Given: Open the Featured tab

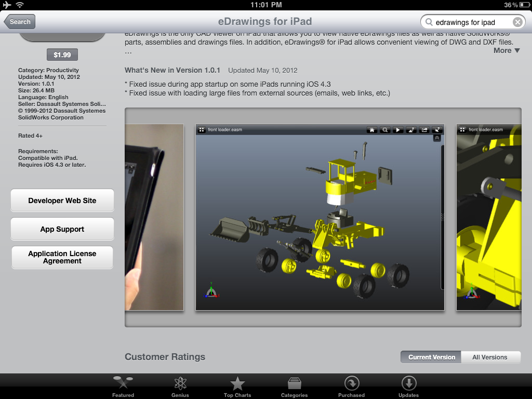Looking at the screenshot, I should point(123,387).
